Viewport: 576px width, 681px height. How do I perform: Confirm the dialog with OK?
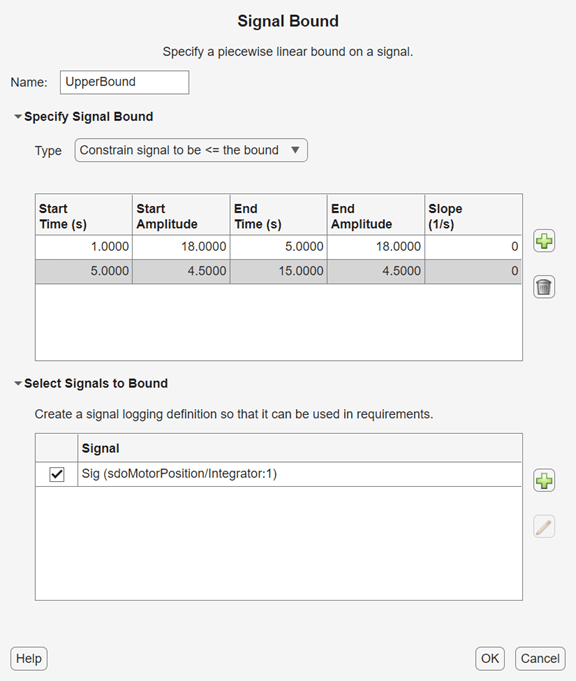[x=490, y=658]
